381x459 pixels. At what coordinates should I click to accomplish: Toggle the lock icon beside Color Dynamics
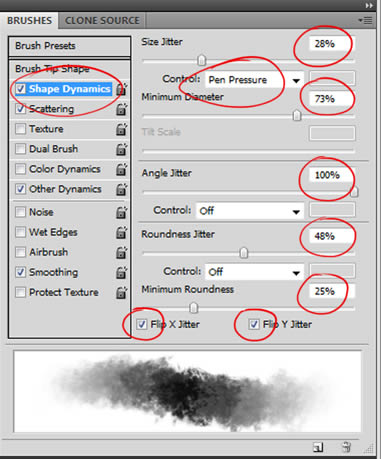(x=121, y=169)
